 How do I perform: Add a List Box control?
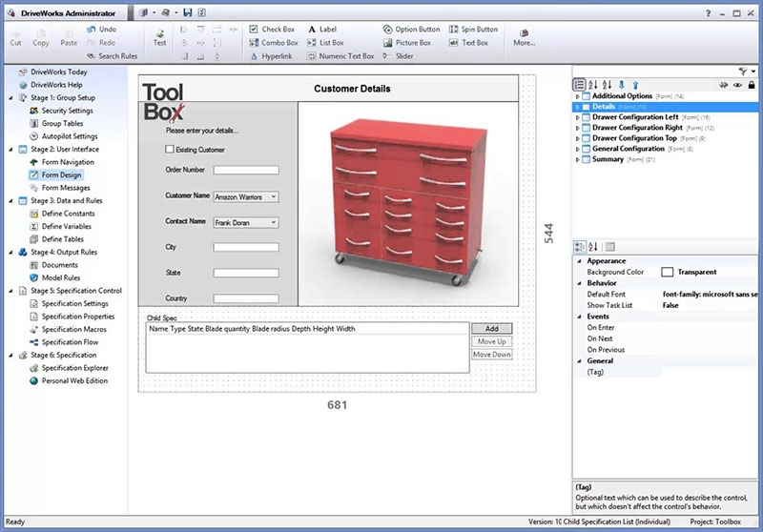pyautogui.click(x=325, y=43)
